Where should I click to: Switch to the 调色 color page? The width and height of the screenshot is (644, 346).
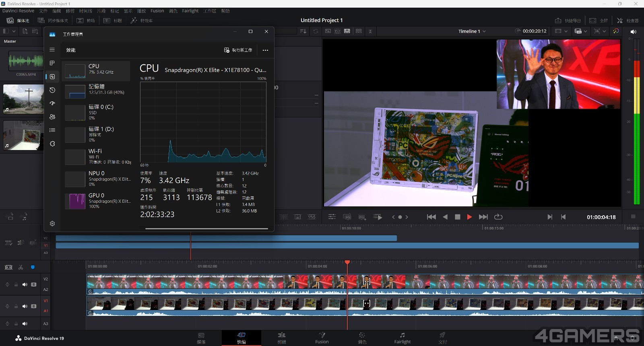pos(362,338)
